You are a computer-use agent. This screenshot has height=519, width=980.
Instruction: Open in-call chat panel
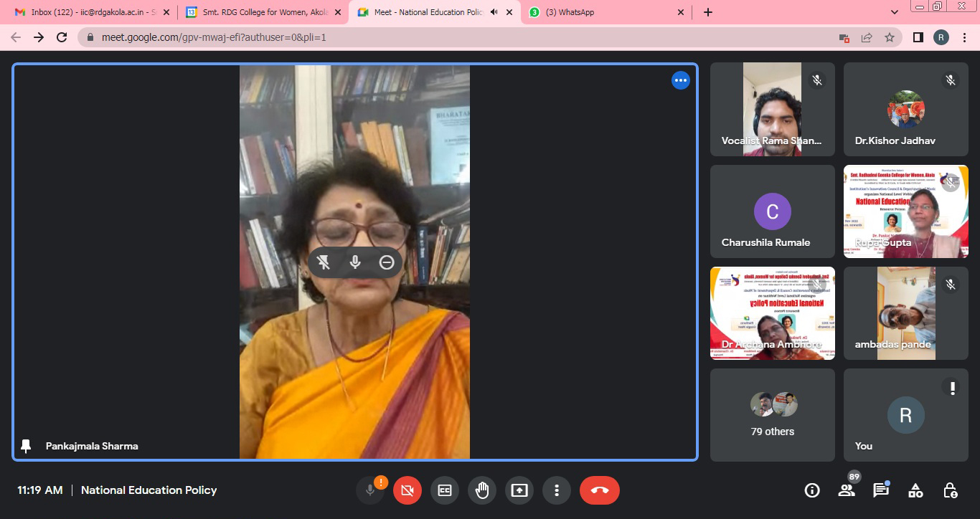coord(880,490)
